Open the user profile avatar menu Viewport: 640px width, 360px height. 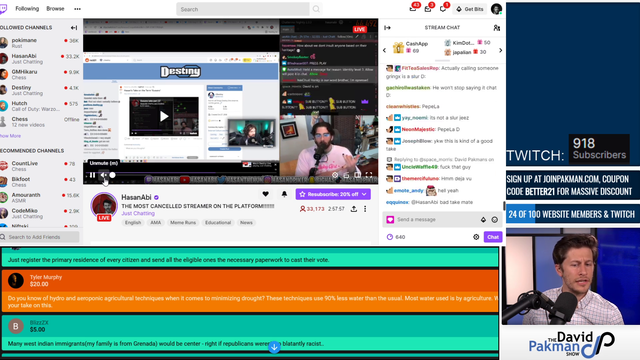tap(496, 9)
